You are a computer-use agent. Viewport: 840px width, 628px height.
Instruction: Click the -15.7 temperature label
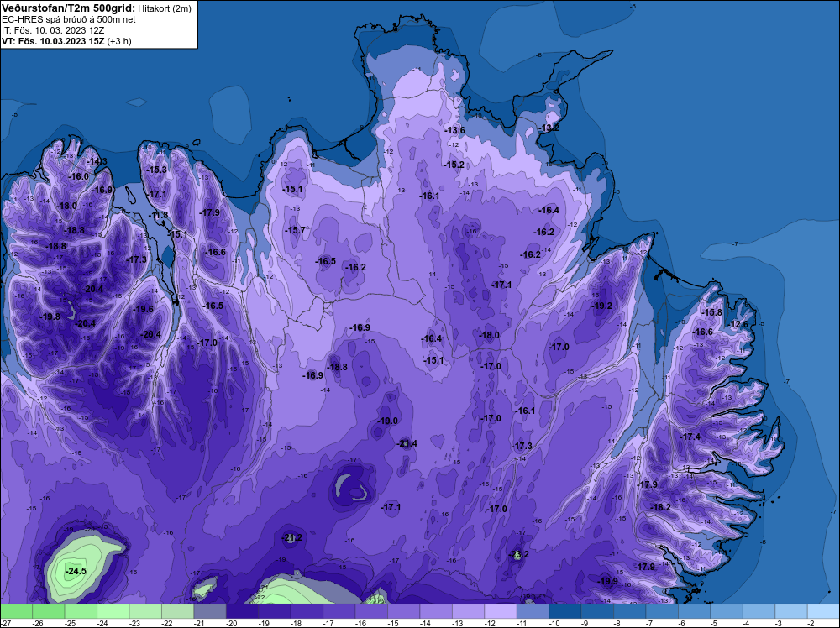[x=295, y=230]
